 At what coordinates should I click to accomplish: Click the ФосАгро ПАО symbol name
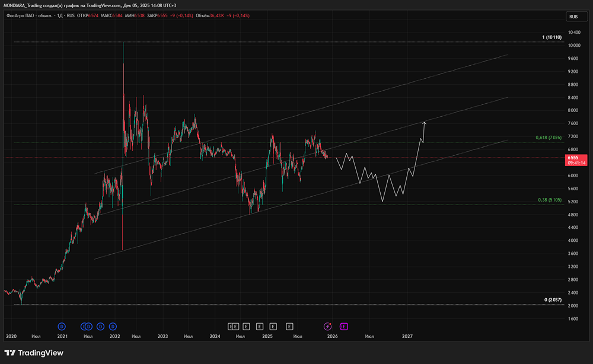28,17
